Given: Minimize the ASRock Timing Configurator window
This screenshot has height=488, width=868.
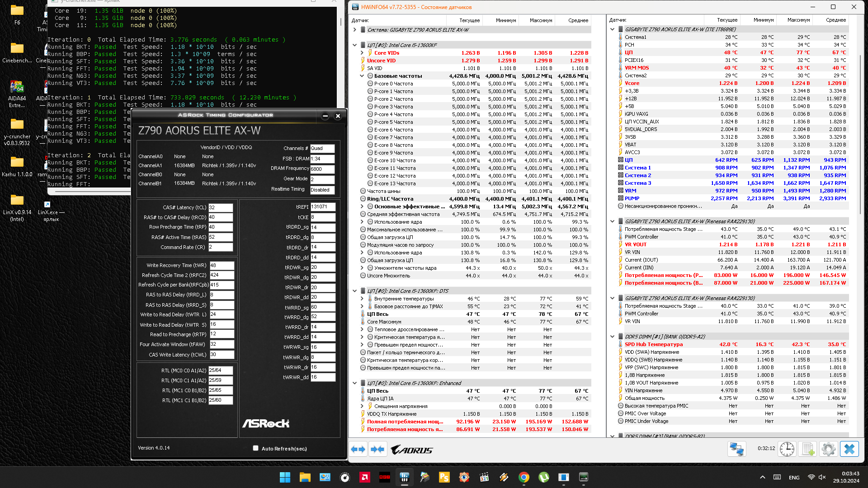Looking at the screenshot, I should (325, 116).
